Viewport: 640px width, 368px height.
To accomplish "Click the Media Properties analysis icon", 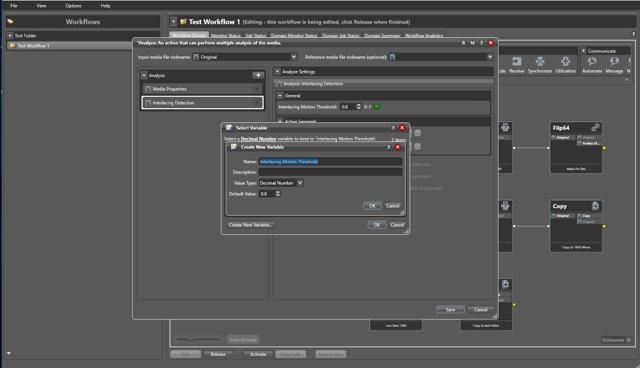I will pos(148,89).
